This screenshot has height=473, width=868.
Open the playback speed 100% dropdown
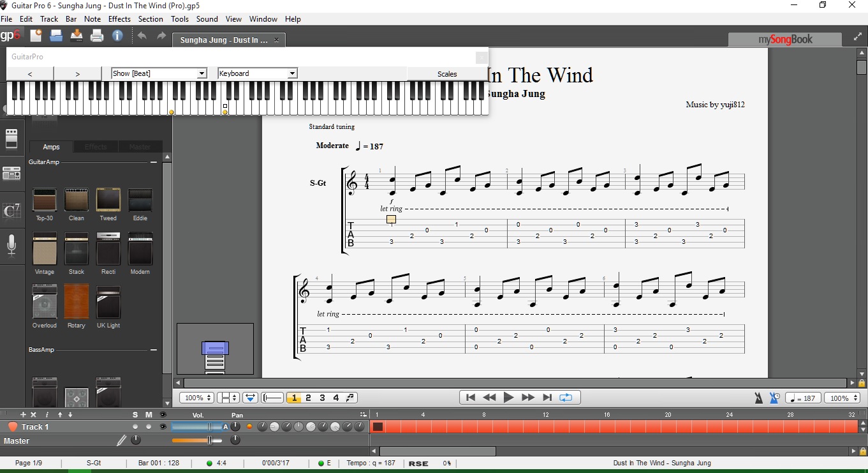pyautogui.click(x=842, y=398)
